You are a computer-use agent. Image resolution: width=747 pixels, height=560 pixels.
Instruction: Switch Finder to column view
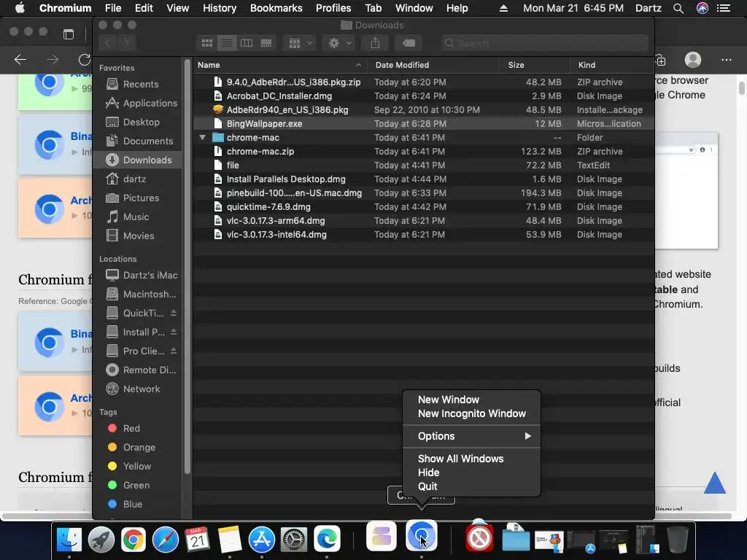[247, 43]
